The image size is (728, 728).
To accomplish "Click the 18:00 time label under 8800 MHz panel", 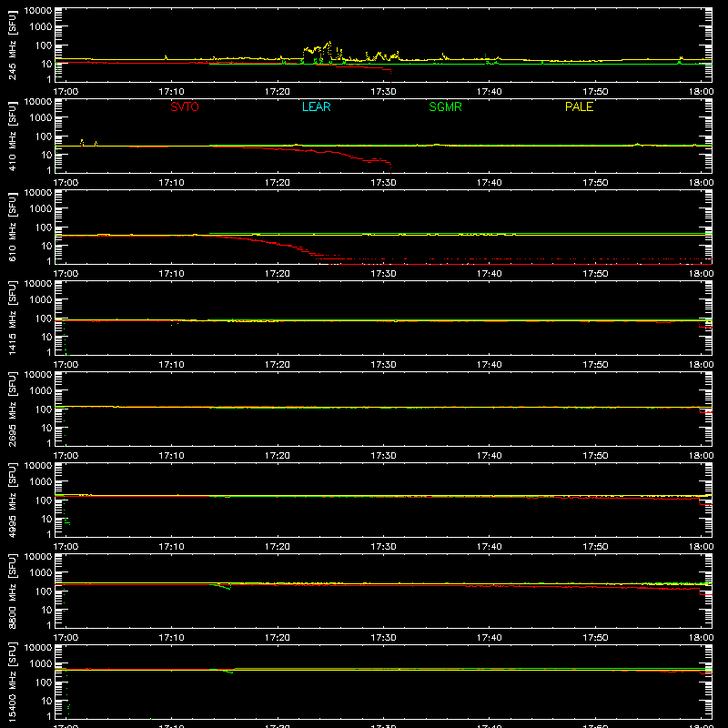I will (x=701, y=638).
